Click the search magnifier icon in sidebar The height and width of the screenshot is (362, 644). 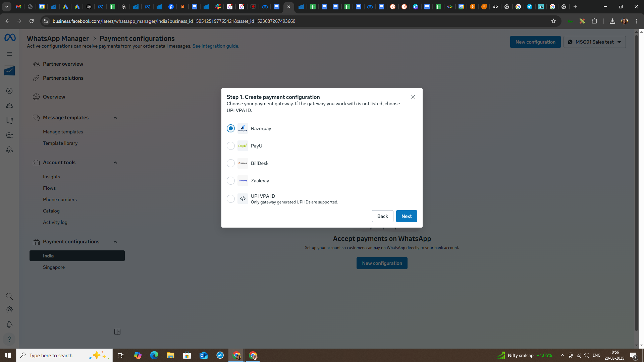(x=9, y=296)
